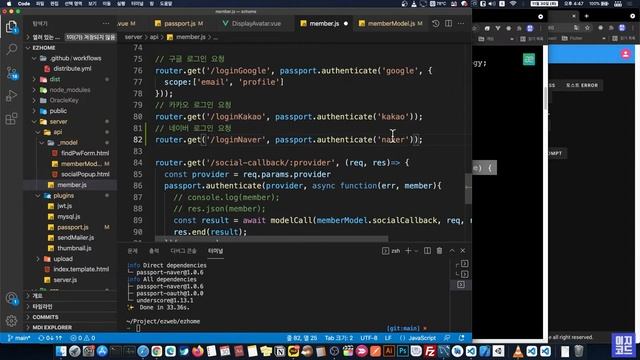640x360 pixels.
Task: Open Firefox from the Dock
Action: click(198, 351)
